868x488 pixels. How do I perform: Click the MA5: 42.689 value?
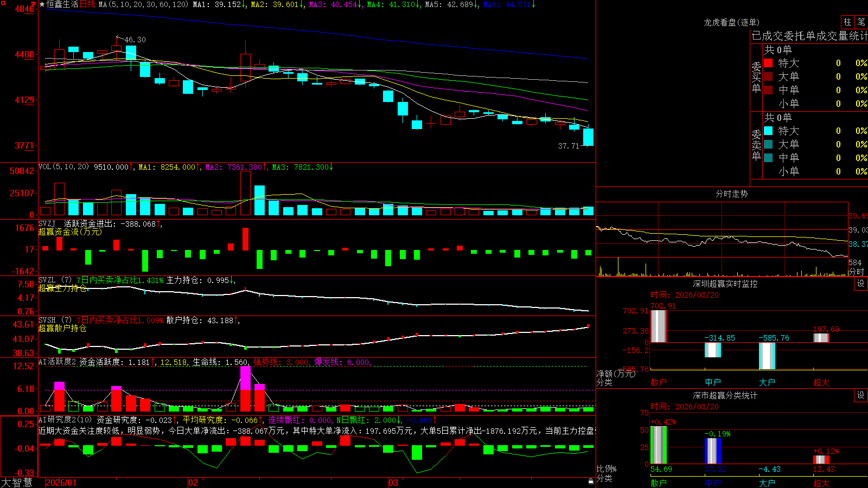(x=451, y=4)
